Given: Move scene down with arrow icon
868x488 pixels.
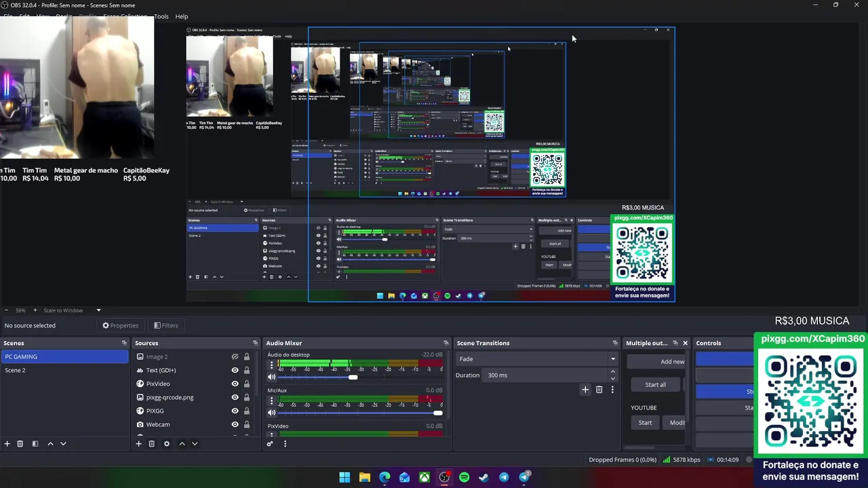Looking at the screenshot, I should coord(63,444).
